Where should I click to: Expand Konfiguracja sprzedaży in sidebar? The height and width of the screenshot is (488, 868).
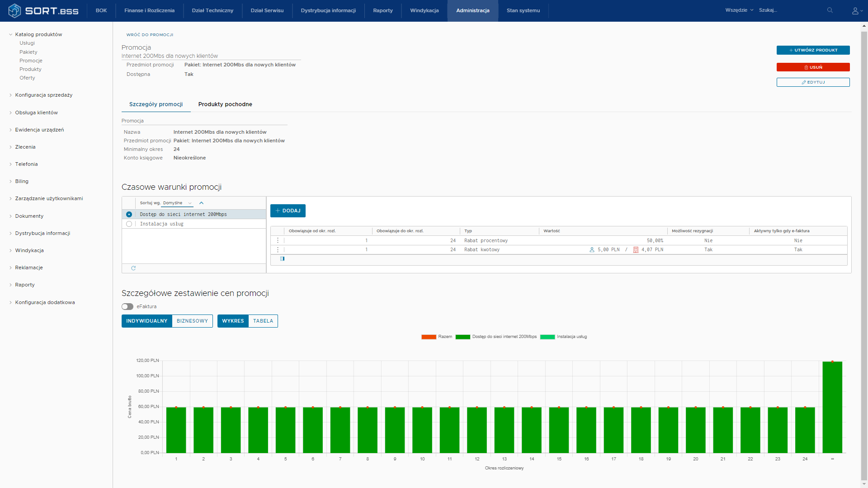pyautogui.click(x=43, y=95)
